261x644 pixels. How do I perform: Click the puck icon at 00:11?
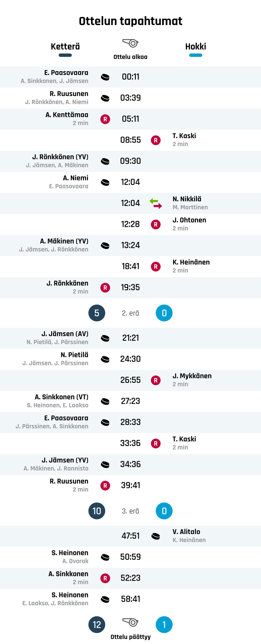105,77
